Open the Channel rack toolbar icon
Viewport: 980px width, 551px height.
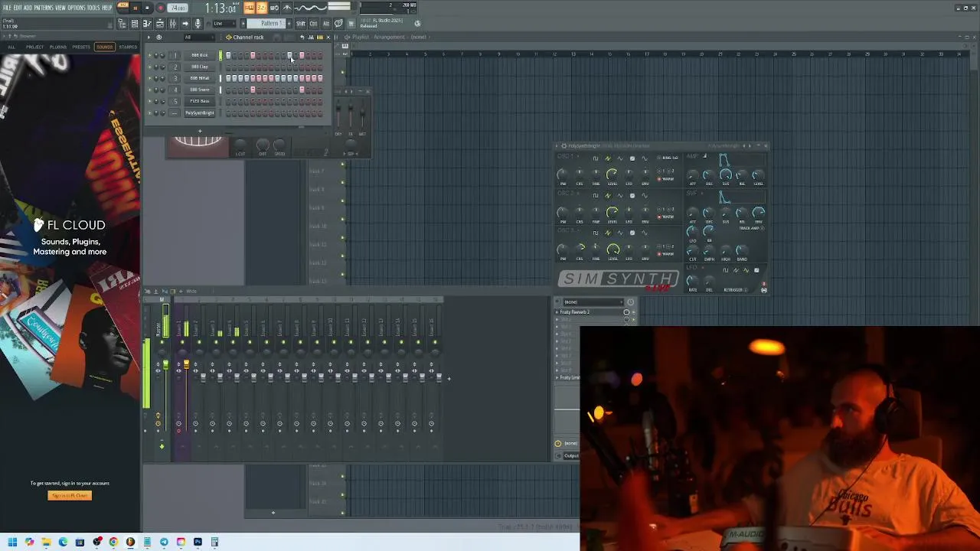tap(160, 24)
